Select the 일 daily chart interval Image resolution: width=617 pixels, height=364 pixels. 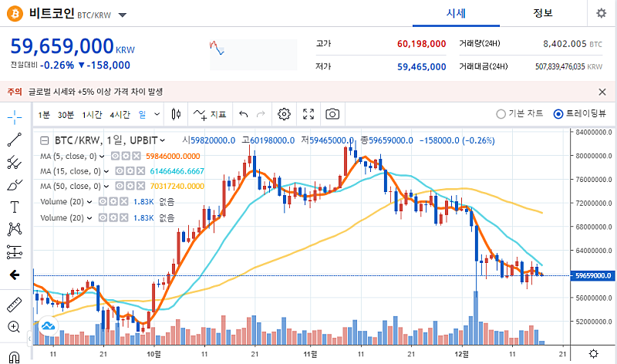pos(142,114)
